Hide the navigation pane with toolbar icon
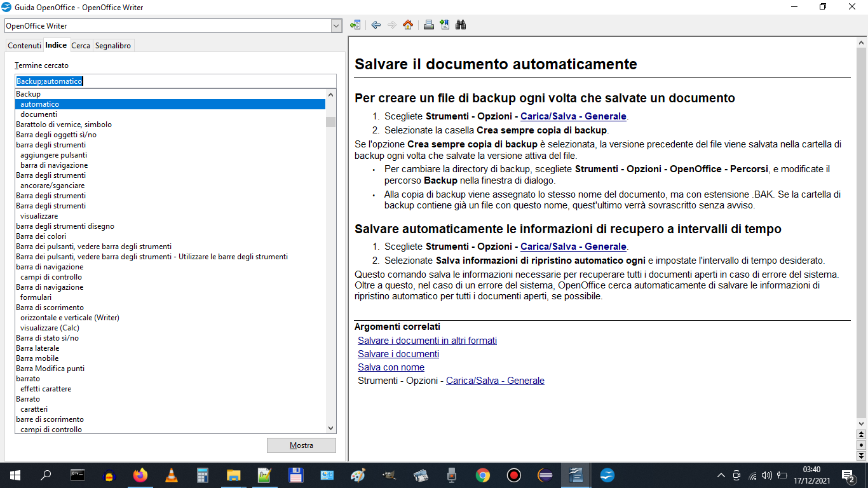This screenshot has height=488, width=868. 355,25
